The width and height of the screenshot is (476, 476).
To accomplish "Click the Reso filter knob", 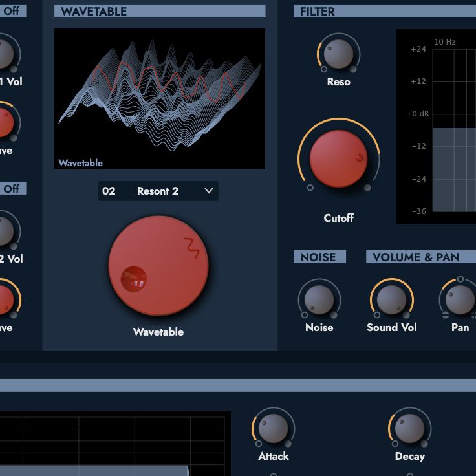I will click(338, 54).
